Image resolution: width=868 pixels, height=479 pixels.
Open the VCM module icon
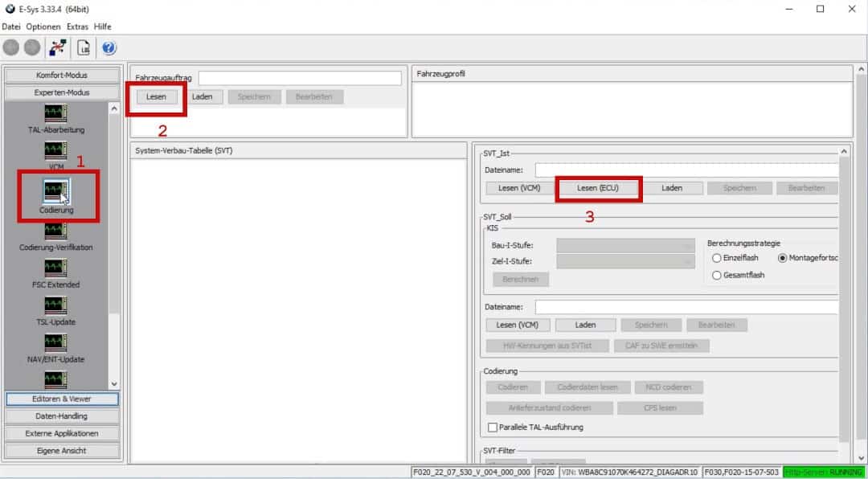(56, 150)
